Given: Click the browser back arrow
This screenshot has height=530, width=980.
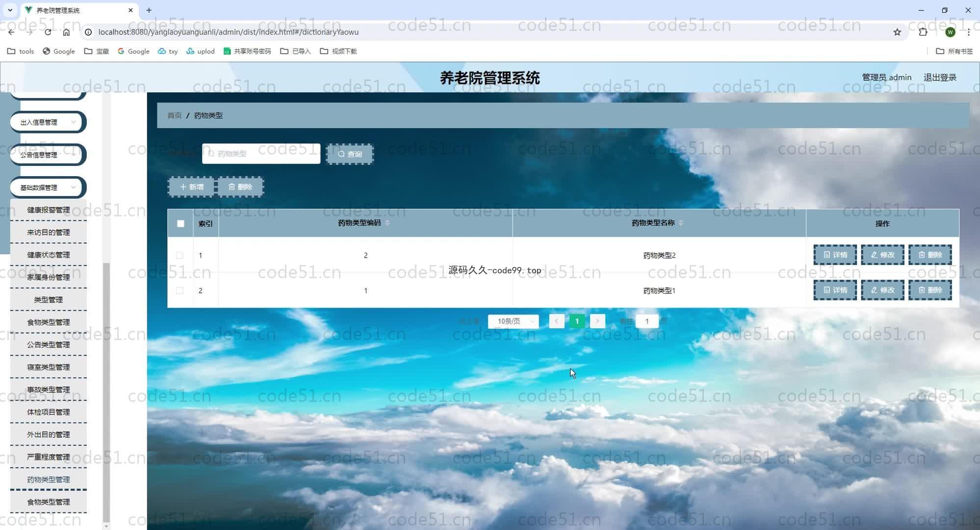Looking at the screenshot, I should coord(11,32).
